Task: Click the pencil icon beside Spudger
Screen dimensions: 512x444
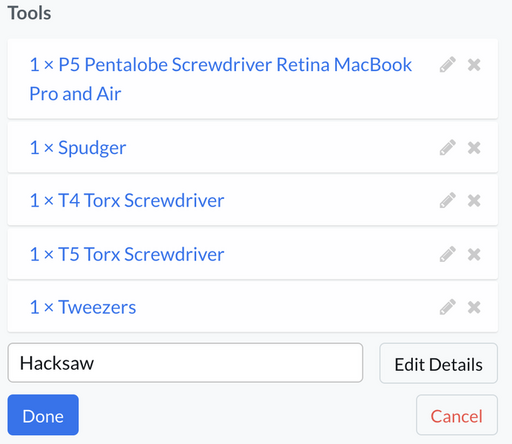Action: pos(447,148)
